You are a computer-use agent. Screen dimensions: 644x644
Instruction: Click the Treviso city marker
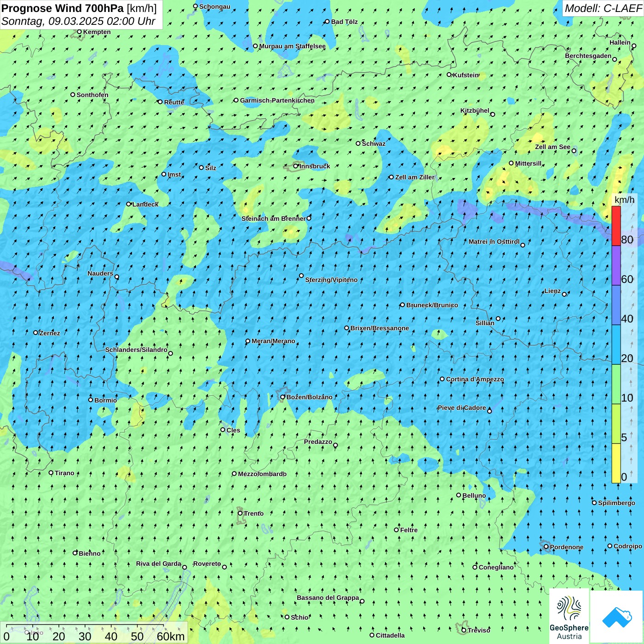[464, 630]
